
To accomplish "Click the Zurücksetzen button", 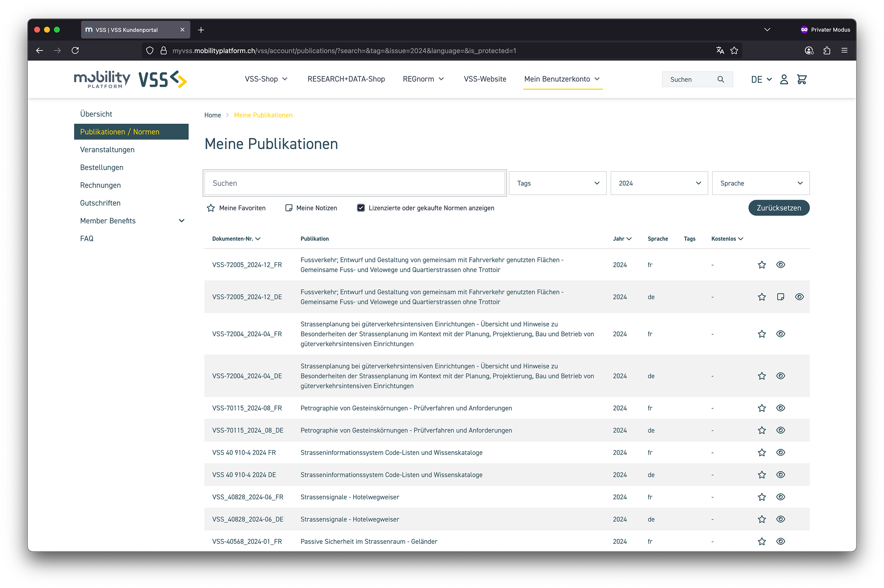I will (779, 208).
